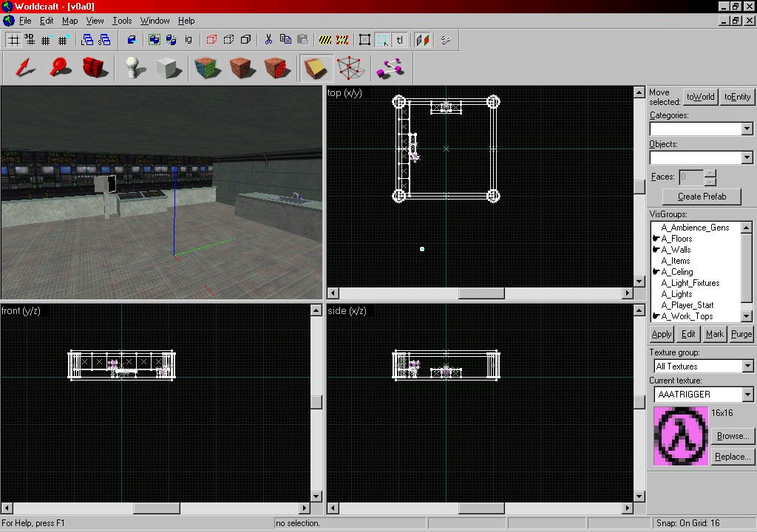This screenshot has height=532, width=757.
Task: Toggle the A_Celing visgroup checkmark
Action: pos(656,272)
